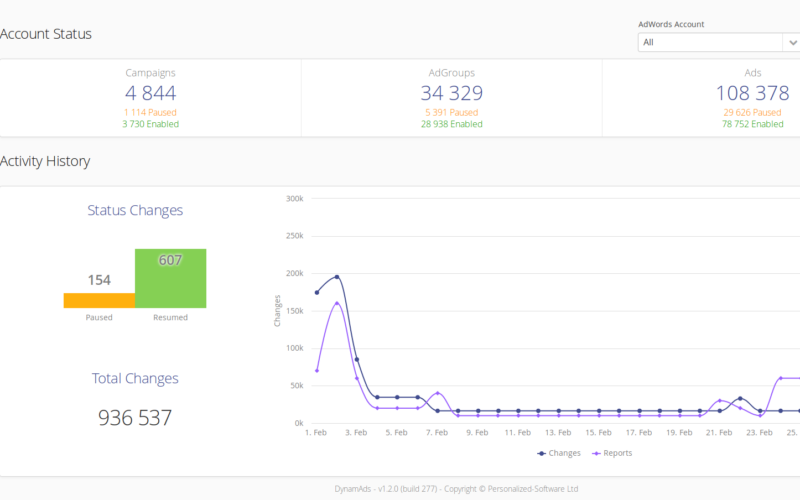Viewport: 800px width, 500px height.
Task: Toggle the Changes series in chart legend
Action: 559,453
